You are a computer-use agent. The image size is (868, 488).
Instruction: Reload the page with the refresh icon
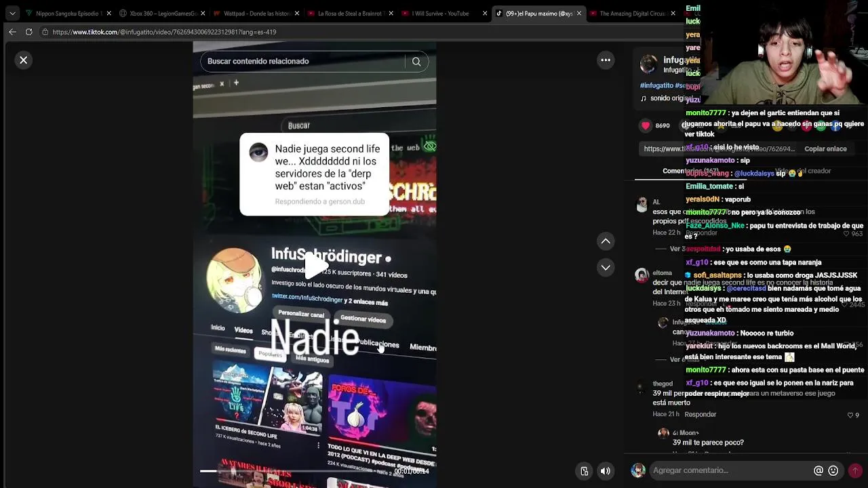click(x=28, y=32)
